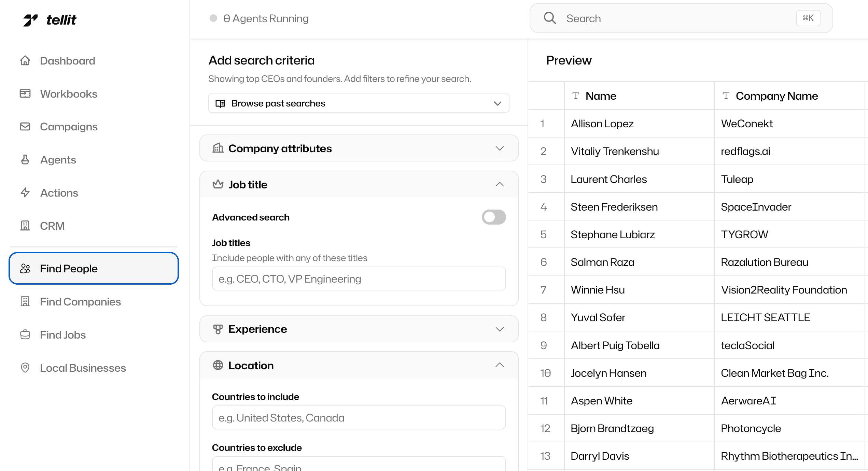
Task: Select the Stephane Lubiarz name cell
Action: [x=639, y=234]
